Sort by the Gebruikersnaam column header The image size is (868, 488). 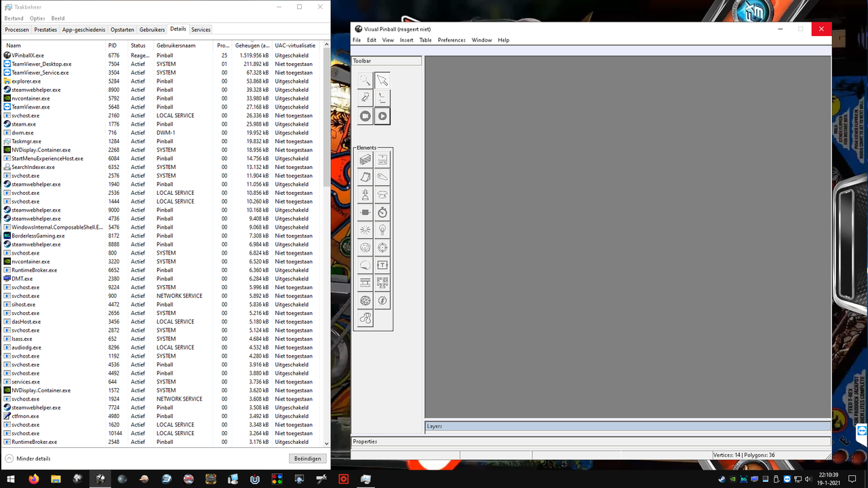click(184, 45)
